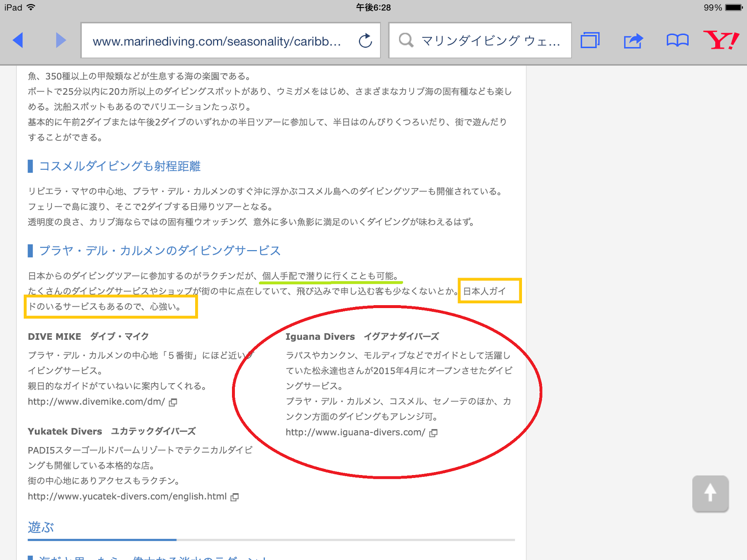Tap line 街の中心地にありアクセスもラクチン
The height and width of the screenshot is (560, 747).
point(104,481)
